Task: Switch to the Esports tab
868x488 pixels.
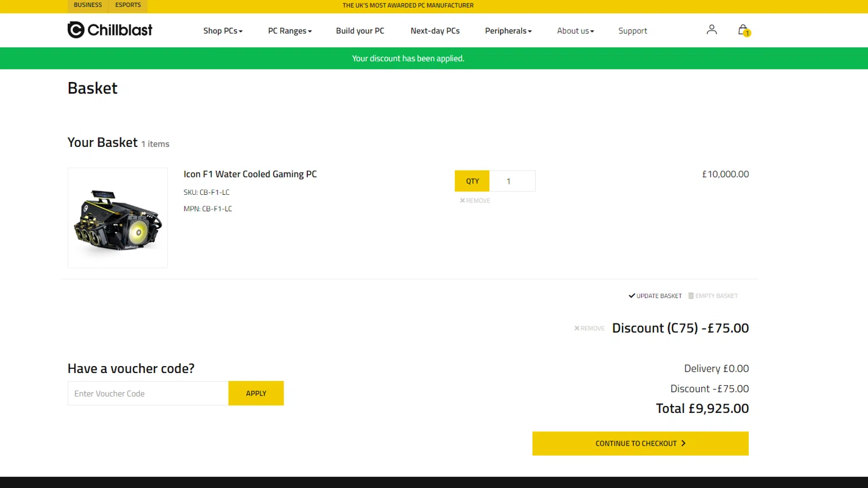Action: pos(128,5)
